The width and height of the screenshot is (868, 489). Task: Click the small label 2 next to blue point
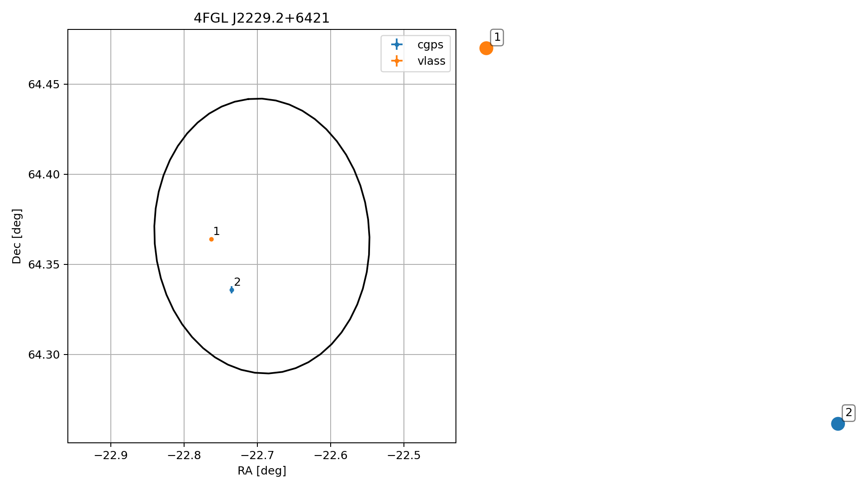pos(237,282)
